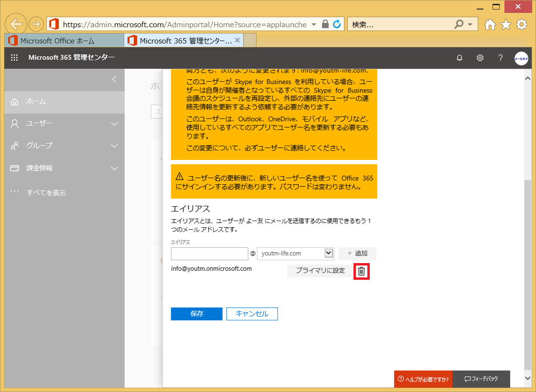Select ホーム in the navigation menu
536x392 pixels.
[64, 102]
